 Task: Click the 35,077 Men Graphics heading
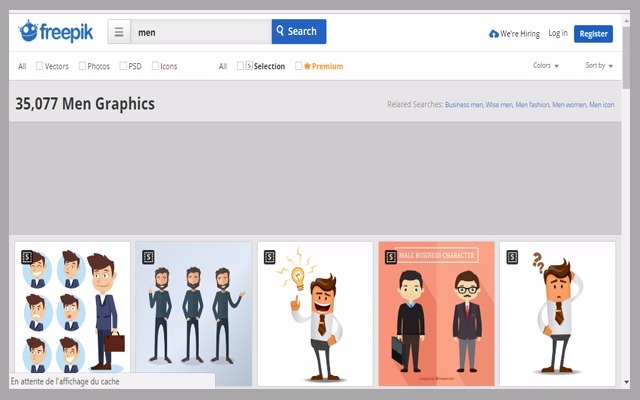click(x=85, y=104)
